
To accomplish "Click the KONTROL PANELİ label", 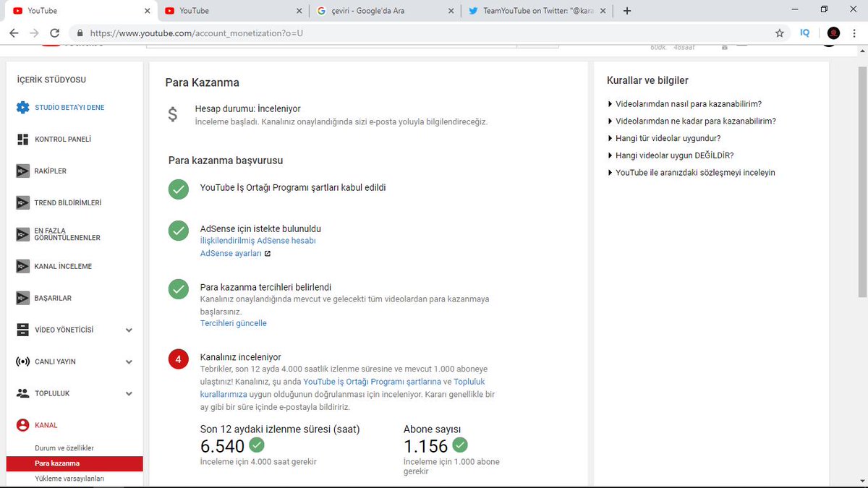I will point(63,140).
